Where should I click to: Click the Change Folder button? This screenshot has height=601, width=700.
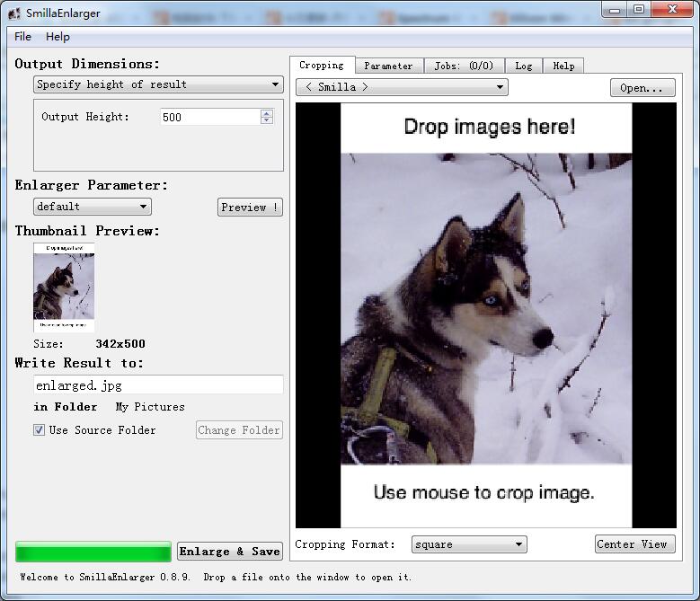(x=239, y=430)
